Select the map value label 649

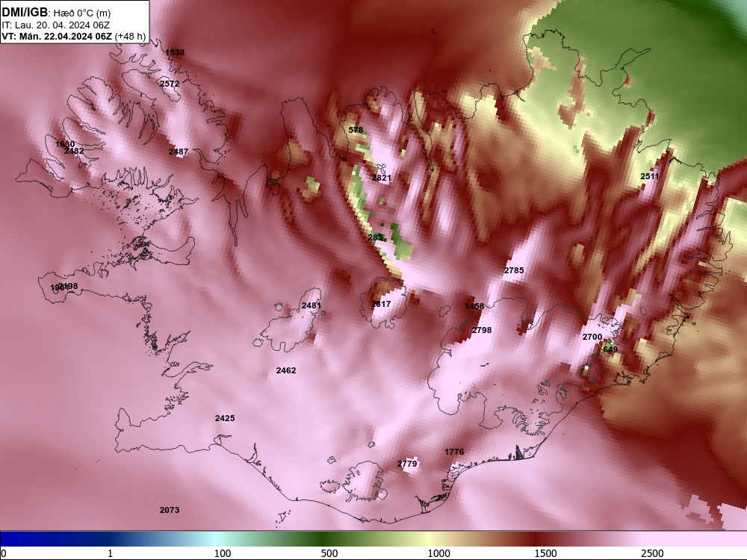coord(610,349)
